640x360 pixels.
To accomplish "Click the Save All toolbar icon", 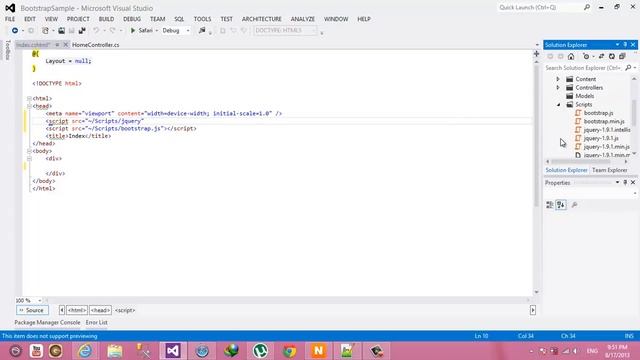I will click(x=82, y=31).
